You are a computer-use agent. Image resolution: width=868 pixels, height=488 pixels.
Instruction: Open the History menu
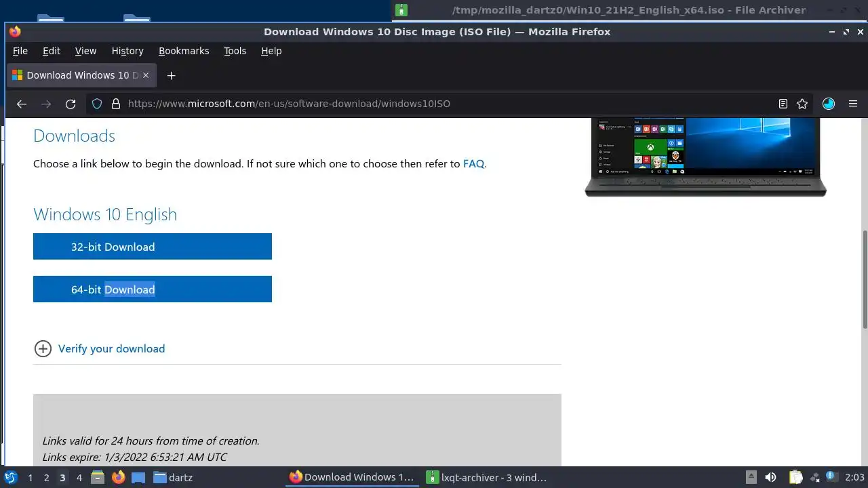[127, 51]
